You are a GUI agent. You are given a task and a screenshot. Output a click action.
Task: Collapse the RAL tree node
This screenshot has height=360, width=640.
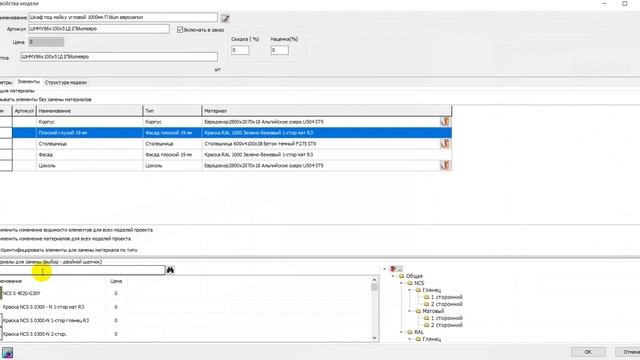pyautogui.click(x=402, y=332)
